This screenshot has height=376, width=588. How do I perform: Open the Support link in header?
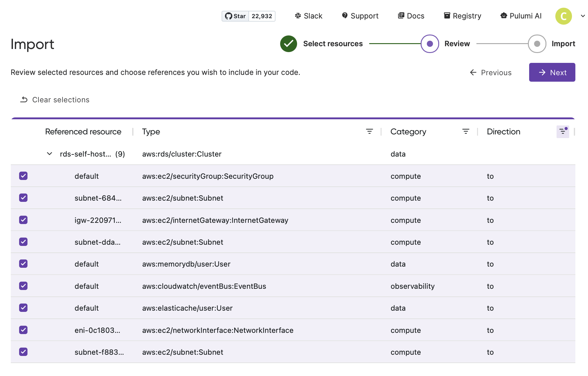tap(360, 16)
